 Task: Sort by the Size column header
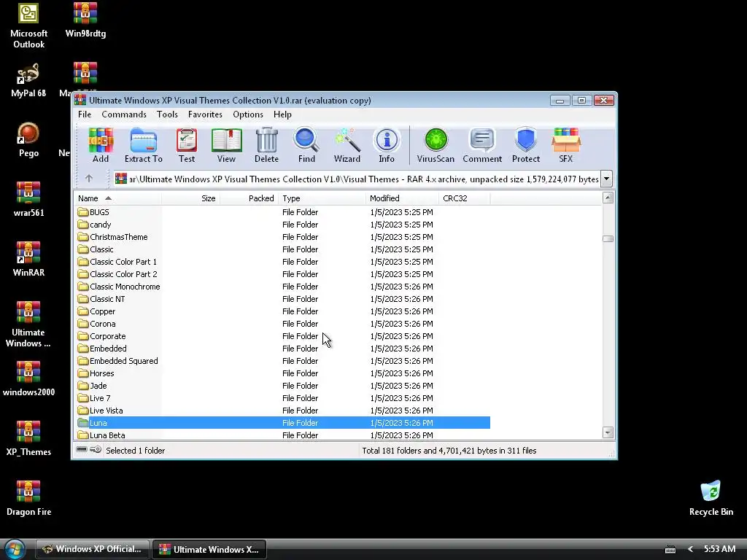190,198
